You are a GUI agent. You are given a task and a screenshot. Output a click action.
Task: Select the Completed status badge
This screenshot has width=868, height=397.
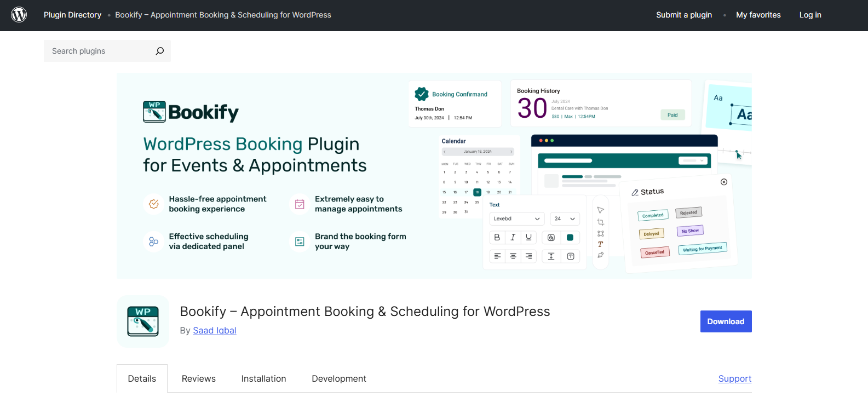653,215
